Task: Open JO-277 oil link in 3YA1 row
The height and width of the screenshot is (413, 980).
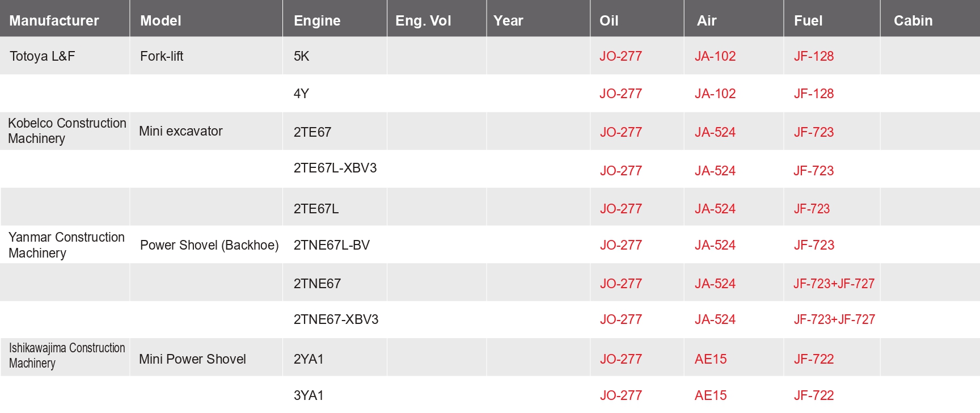Action: 620,395
